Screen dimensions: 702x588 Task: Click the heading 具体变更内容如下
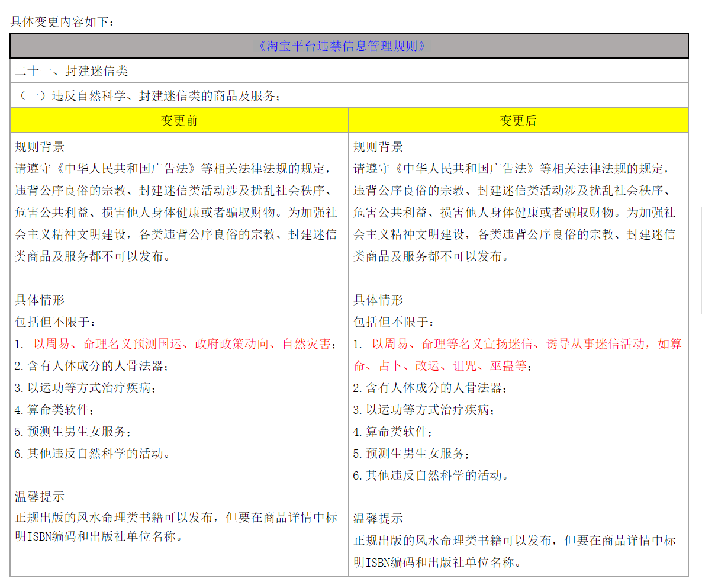tap(62, 21)
